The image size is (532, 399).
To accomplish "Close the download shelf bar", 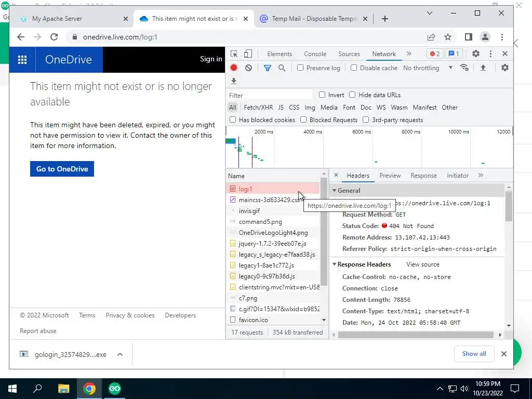I will 504,354.
